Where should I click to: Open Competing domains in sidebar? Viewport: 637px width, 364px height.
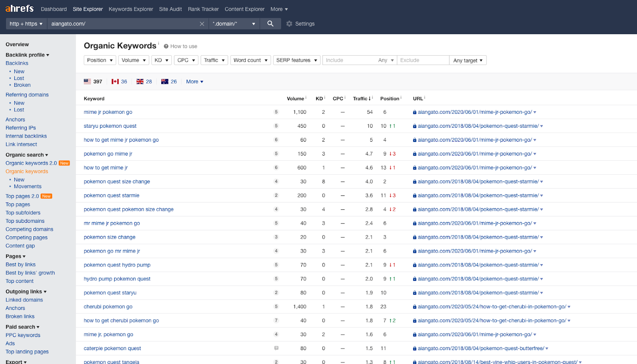(29, 229)
